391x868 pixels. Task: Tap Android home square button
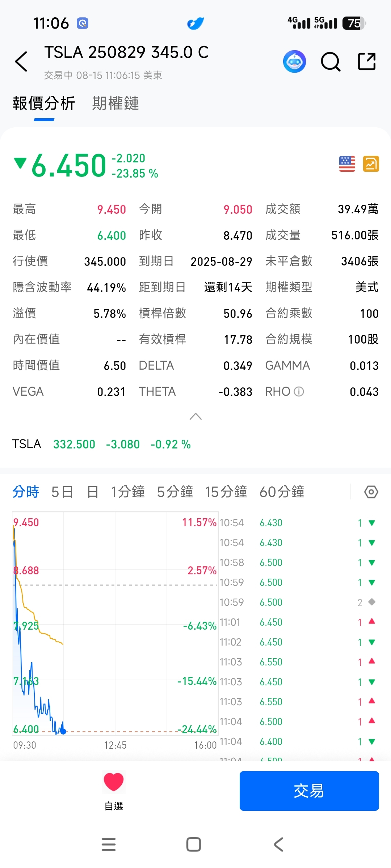[x=194, y=844]
